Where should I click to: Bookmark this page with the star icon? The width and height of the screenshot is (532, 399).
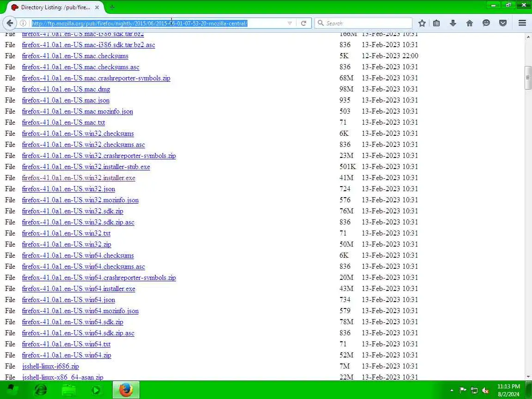tap(422, 23)
